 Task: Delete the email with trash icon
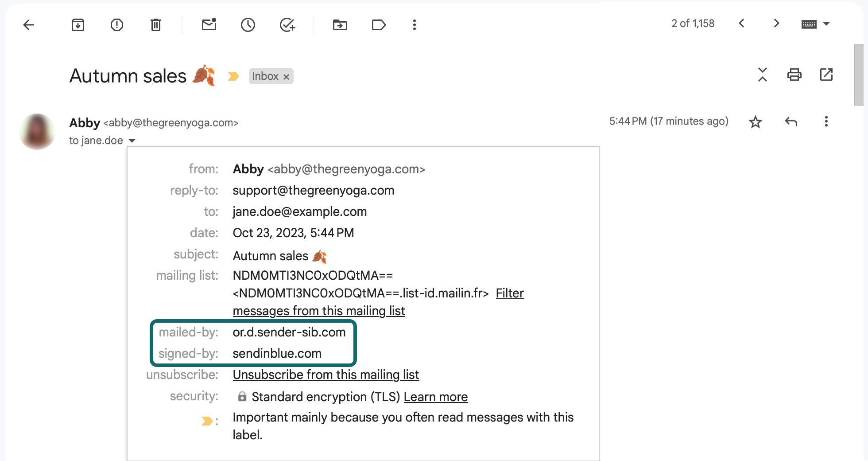[156, 25]
